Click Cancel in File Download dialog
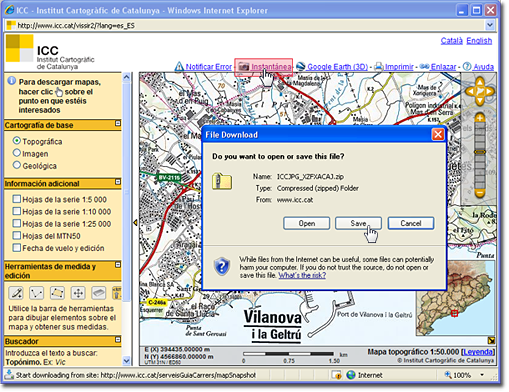The height and width of the screenshot is (392, 509). coord(411,223)
